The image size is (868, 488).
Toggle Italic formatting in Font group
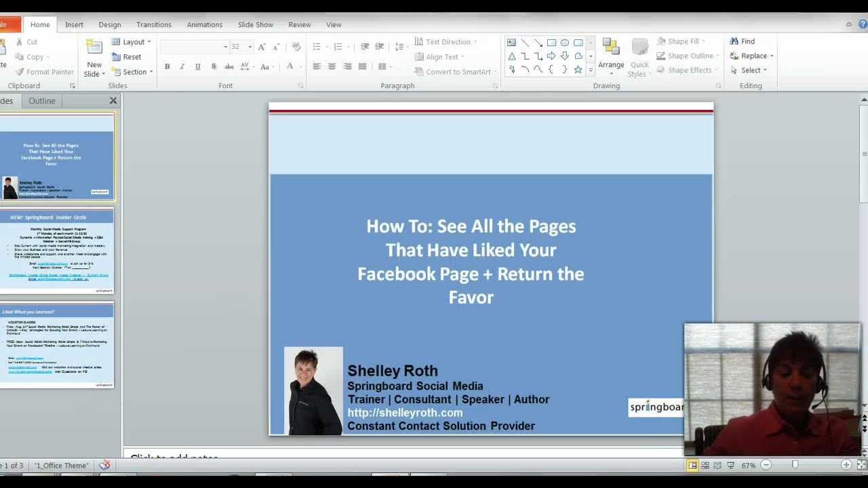182,66
